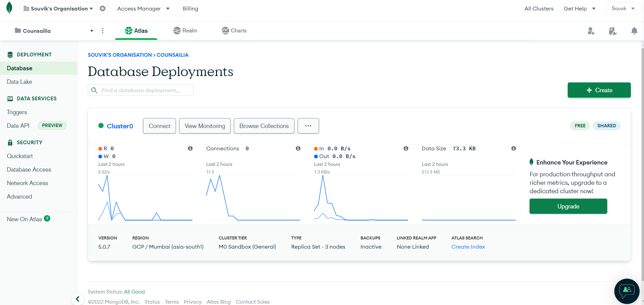The width and height of the screenshot is (644, 305).
Task: Open the support chat bubble icon
Action: 626,291
